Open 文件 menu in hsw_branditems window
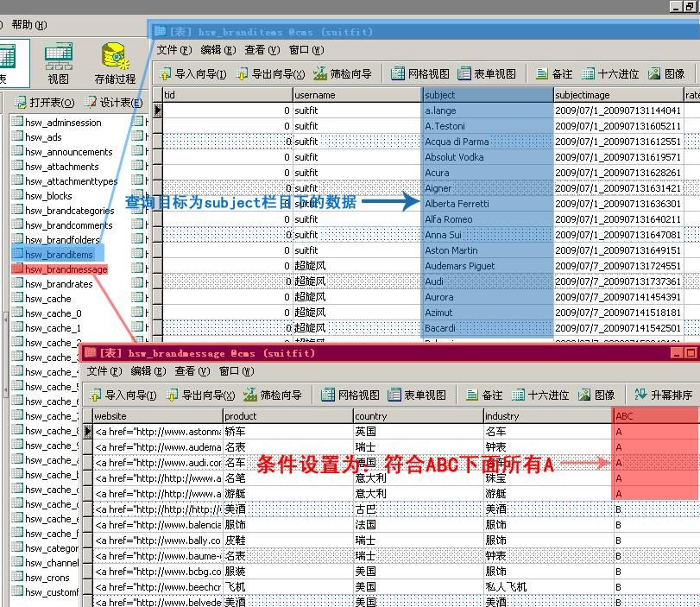This screenshot has height=607, width=700. (174, 50)
